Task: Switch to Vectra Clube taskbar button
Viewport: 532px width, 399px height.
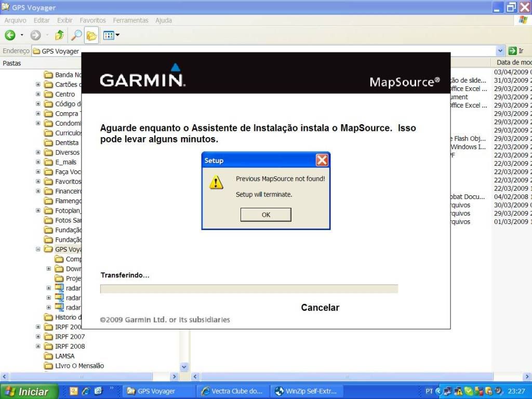Action: click(233, 392)
